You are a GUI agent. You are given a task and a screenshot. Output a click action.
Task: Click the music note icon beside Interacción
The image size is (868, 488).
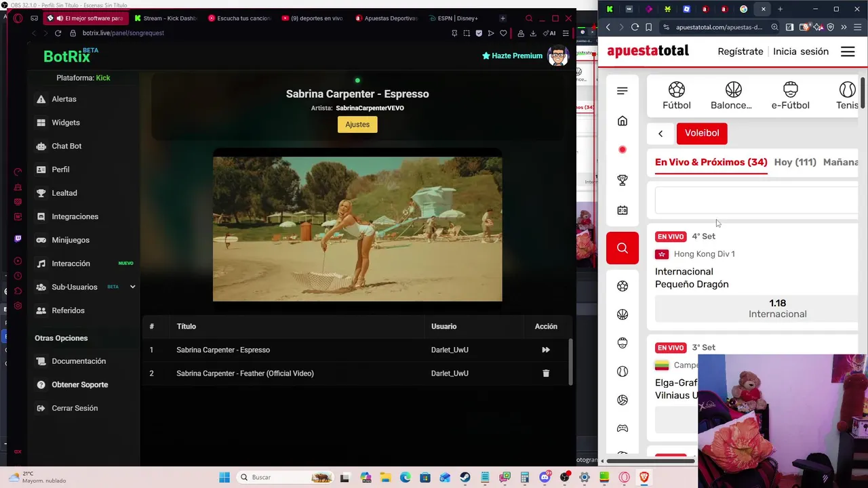pos(41,264)
